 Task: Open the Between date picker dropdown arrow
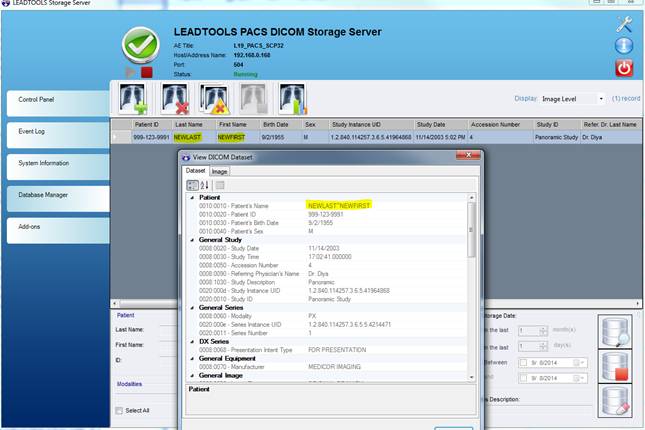pyautogui.click(x=580, y=363)
